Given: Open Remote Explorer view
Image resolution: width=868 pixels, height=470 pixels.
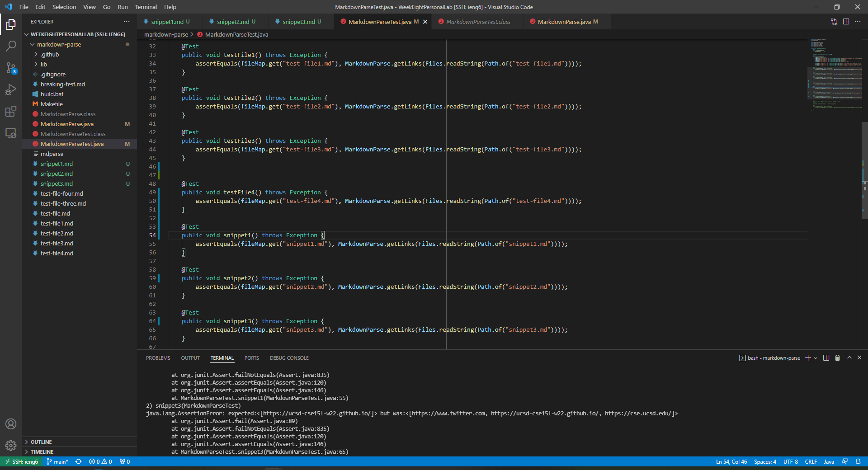Looking at the screenshot, I should [x=11, y=133].
